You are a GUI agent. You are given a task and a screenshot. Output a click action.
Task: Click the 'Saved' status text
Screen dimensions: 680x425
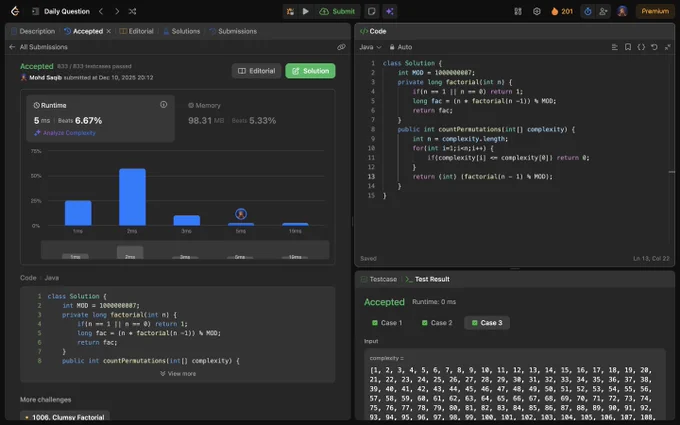pyautogui.click(x=368, y=258)
